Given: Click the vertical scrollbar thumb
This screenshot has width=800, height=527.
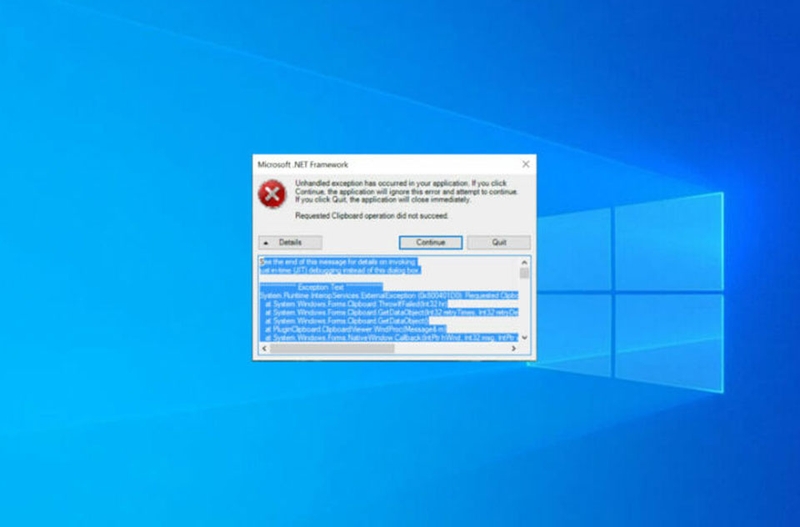Looking at the screenshot, I should 524,273.
